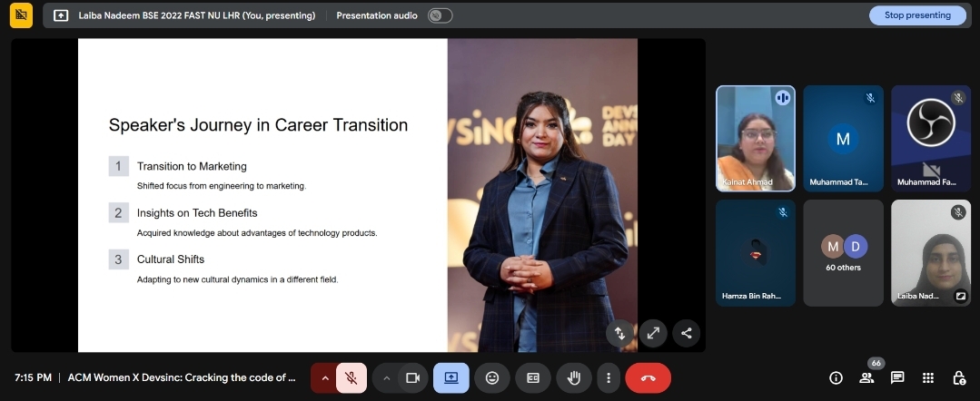Leave the call with the red hang-up button
The width and height of the screenshot is (980, 401).
(648, 377)
